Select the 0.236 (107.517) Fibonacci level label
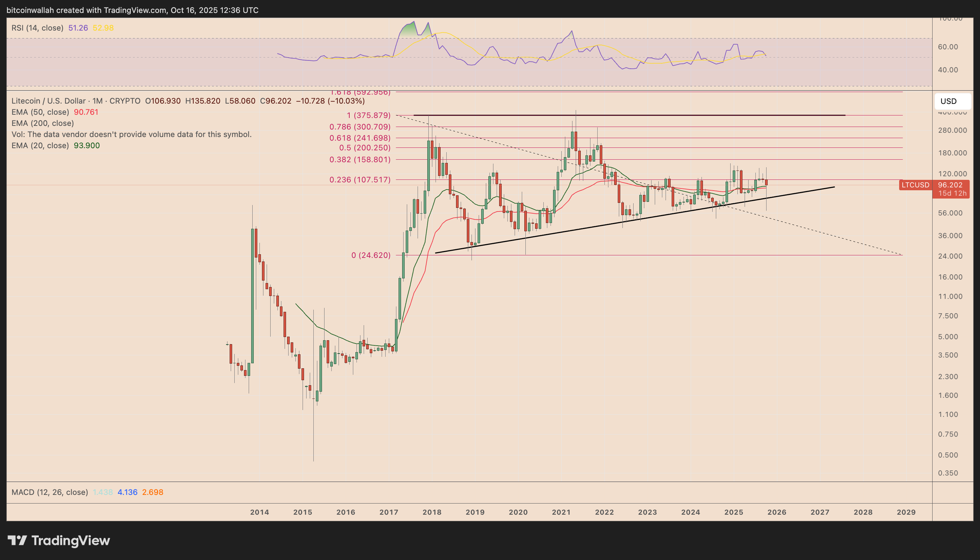 tap(360, 179)
